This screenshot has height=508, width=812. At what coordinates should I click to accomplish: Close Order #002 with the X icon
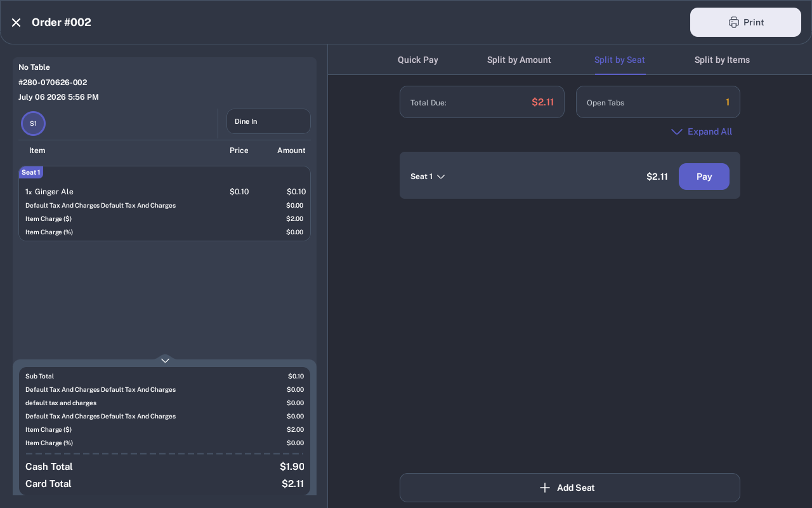click(16, 22)
